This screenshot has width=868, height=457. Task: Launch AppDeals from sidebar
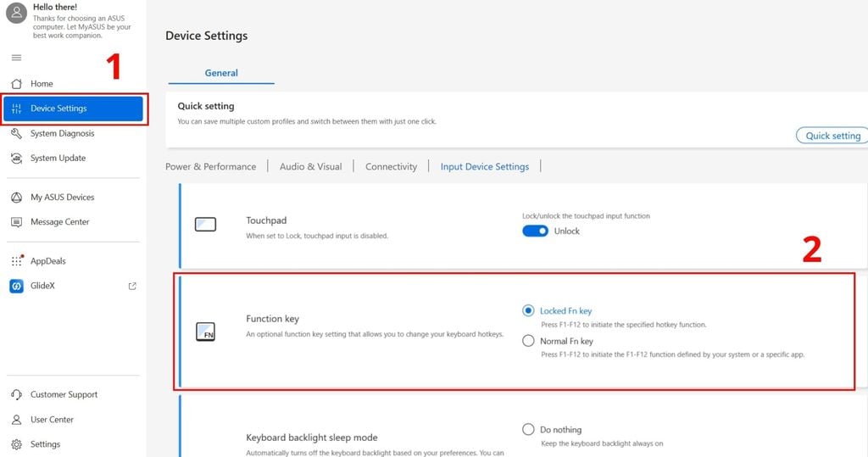[49, 261]
